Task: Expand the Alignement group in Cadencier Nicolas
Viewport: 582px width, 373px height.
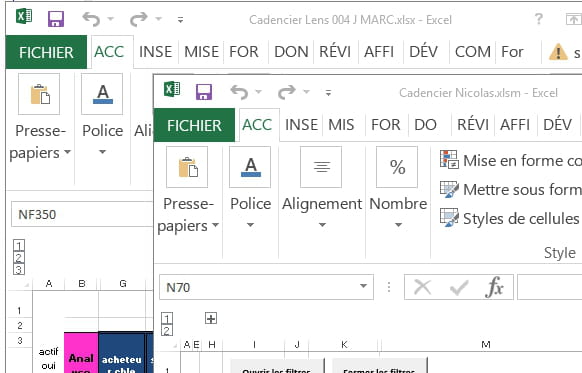Action: point(321,188)
